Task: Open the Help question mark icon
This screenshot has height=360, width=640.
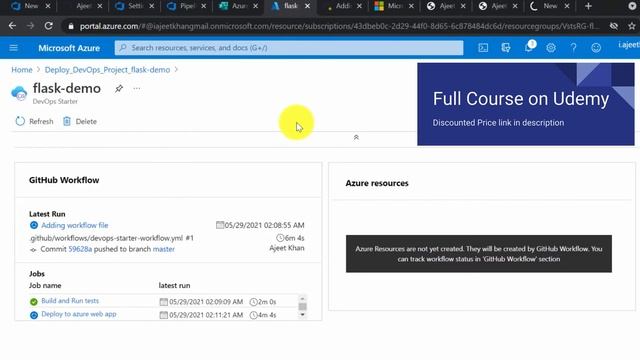Action: pyautogui.click(x=573, y=48)
